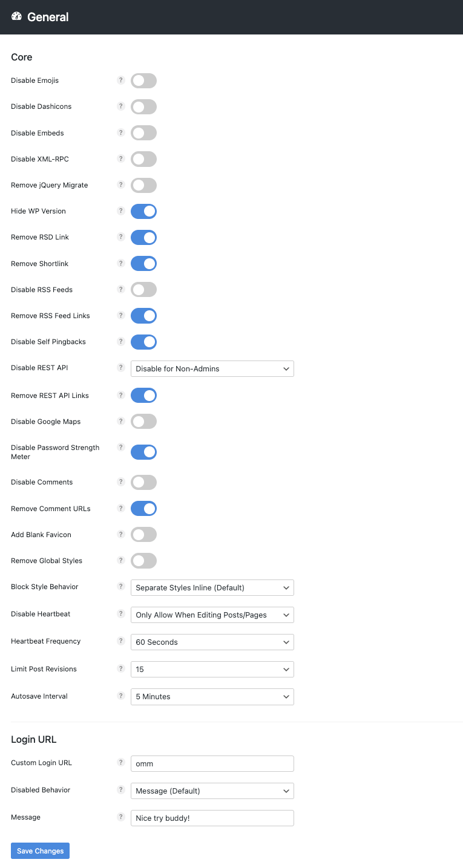Viewport: 463px width, 868px height.
Task: Open the Disable REST API dropdown
Action: 212,368
